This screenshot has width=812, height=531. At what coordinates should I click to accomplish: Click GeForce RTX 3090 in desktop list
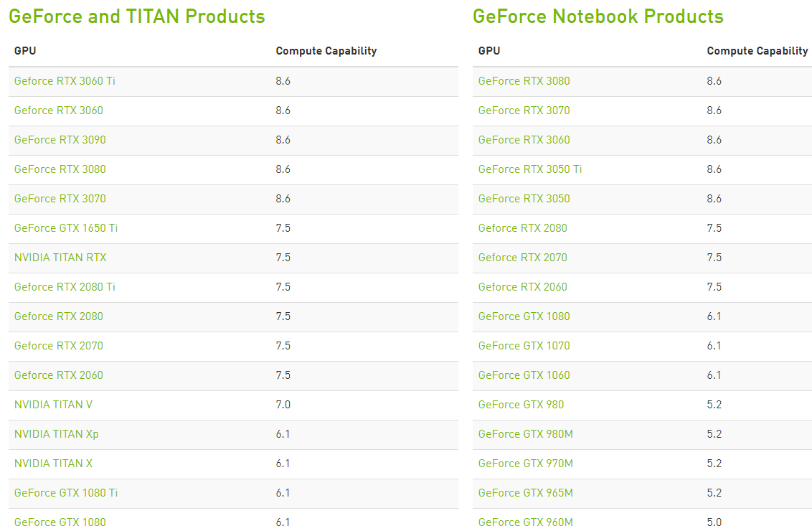point(60,140)
